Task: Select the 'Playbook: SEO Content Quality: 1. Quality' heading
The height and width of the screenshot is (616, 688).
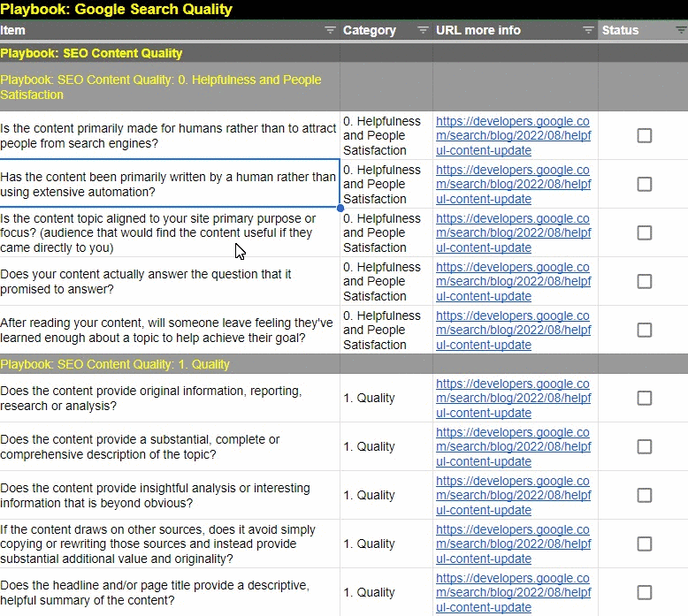Action: pyautogui.click(x=170, y=364)
